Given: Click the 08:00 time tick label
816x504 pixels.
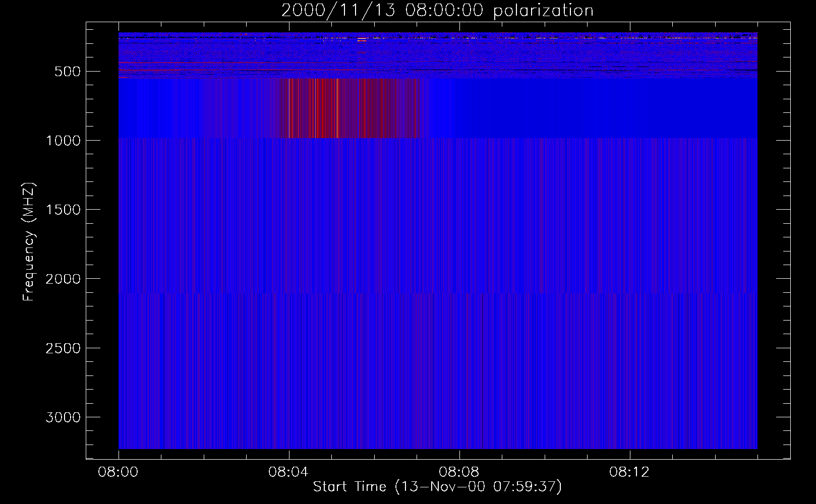Looking at the screenshot, I should point(119,472).
